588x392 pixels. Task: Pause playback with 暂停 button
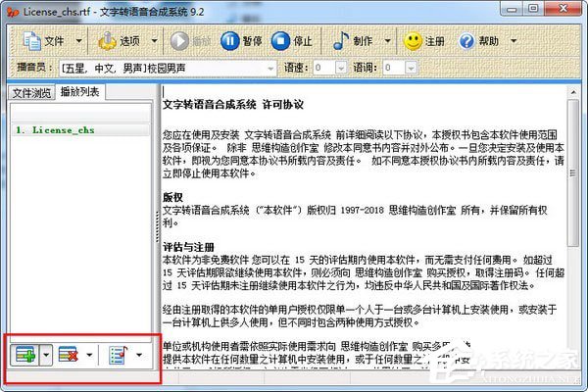241,41
